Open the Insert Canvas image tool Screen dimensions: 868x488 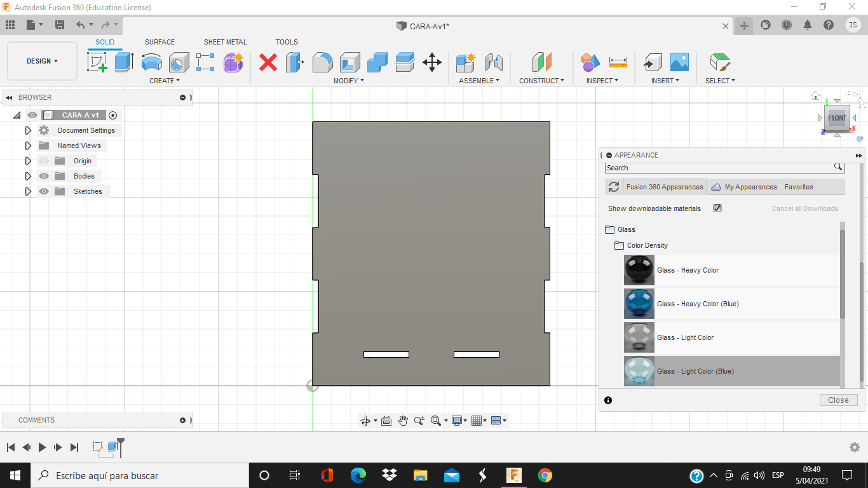tap(679, 62)
